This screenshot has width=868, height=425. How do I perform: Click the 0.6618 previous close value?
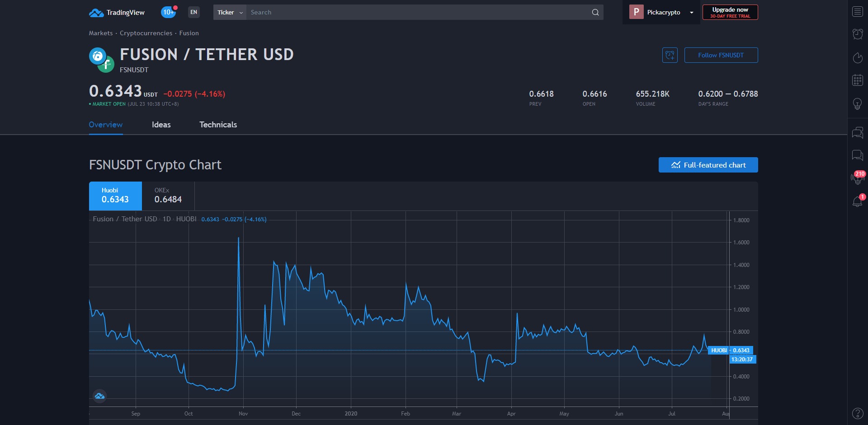[541, 94]
